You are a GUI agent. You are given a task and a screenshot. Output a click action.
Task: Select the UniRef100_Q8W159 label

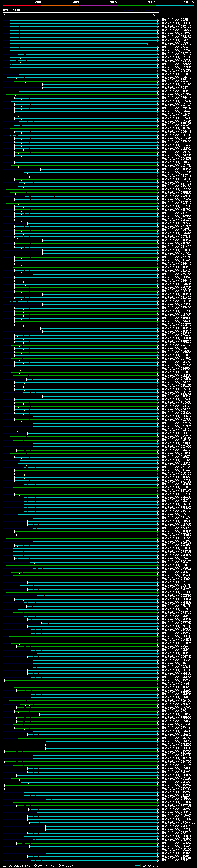(176, 386)
